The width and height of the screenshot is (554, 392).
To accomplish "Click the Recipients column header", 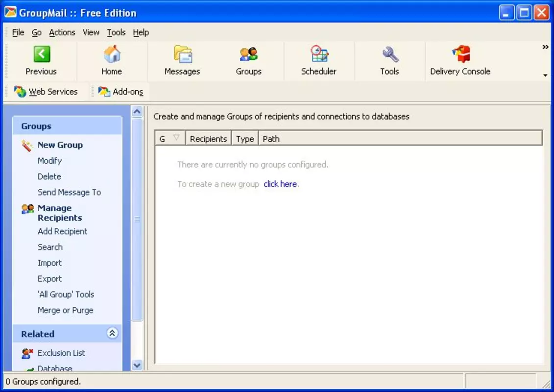I will coord(209,139).
